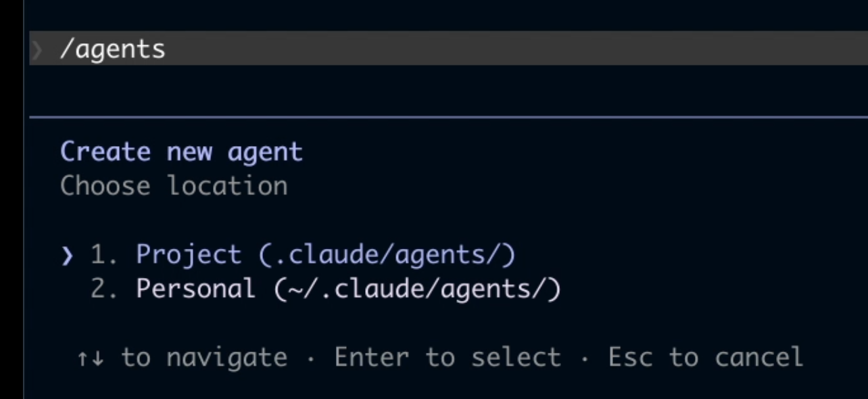This screenshot has height=399, width=868.
Task: Click the Enter to select hint
Action: tap(448, 357)
